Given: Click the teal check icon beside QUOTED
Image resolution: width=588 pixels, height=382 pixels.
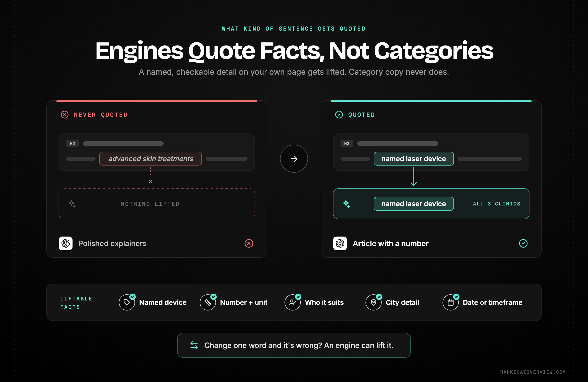Looking at the screenshot, I should (339, 115).
